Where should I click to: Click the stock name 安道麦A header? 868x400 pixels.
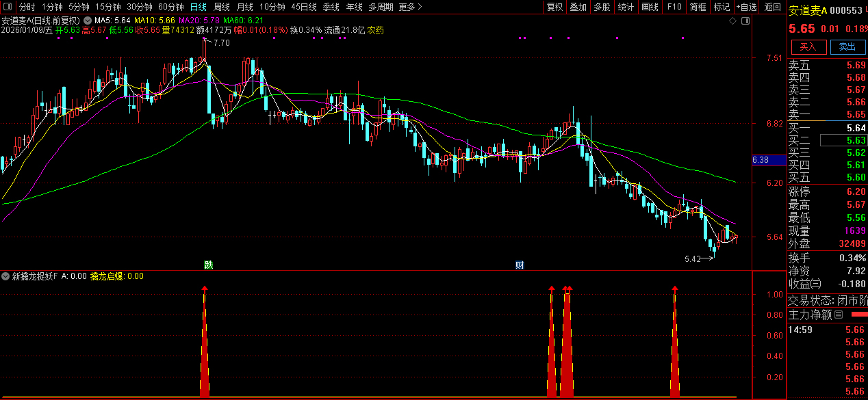click(x=808, y=10)
